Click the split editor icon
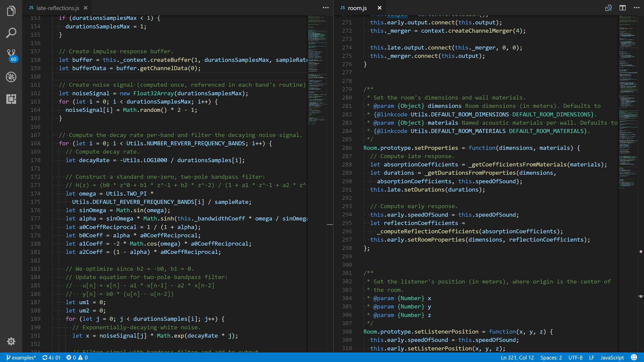The height and width of the screenshot is (362, 644). click(622, 8)
